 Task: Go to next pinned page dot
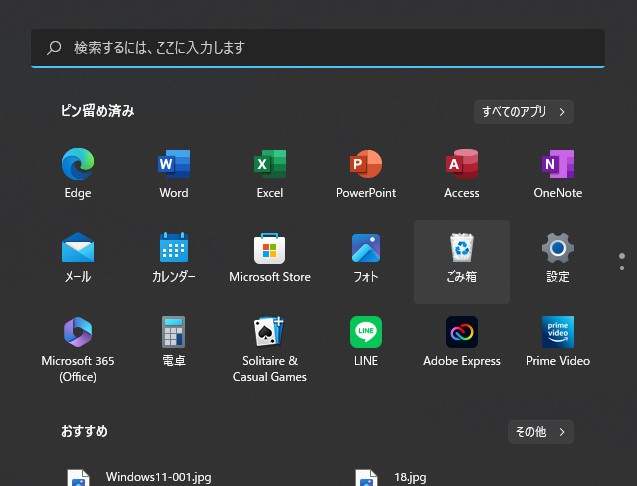622,268
